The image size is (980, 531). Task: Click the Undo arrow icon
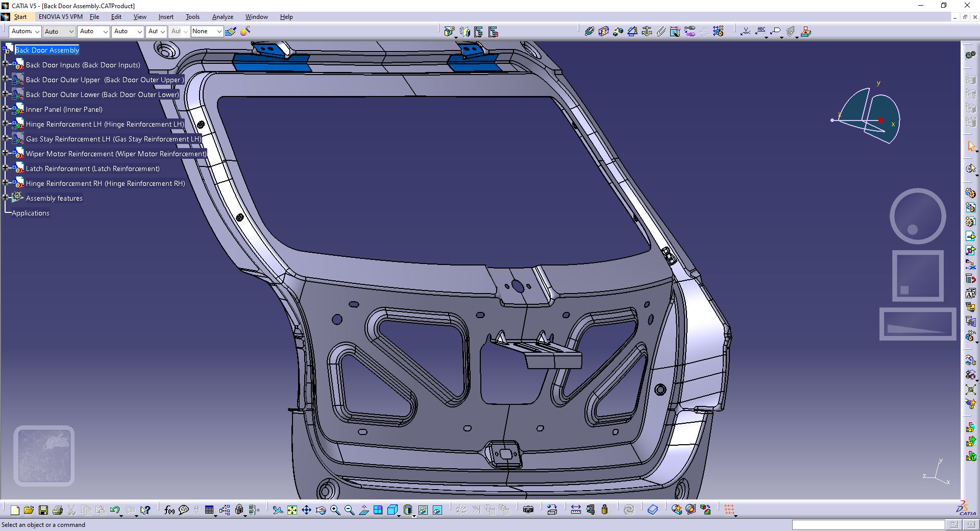(115, 510)
